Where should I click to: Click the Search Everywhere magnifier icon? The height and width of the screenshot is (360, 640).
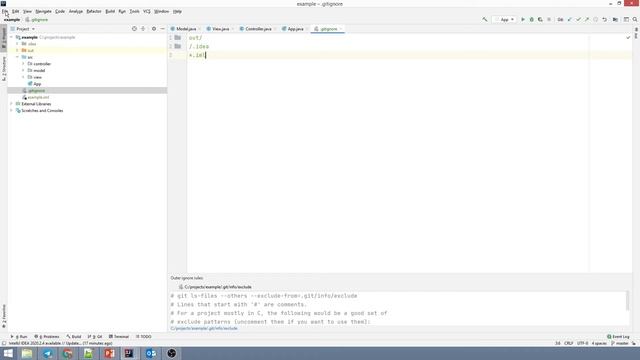tap(635, 20)
